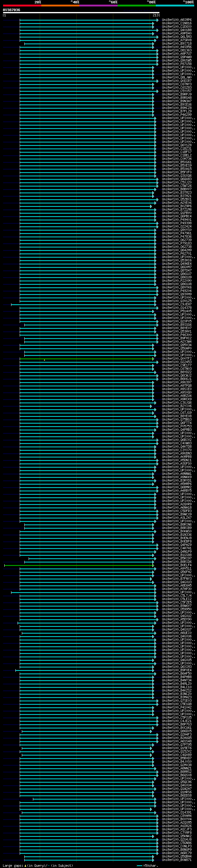The height and width of the screenshot is (868, 197).
Task: Select the UniRef100_A2QXM5 label
Action: coord(177,822)
